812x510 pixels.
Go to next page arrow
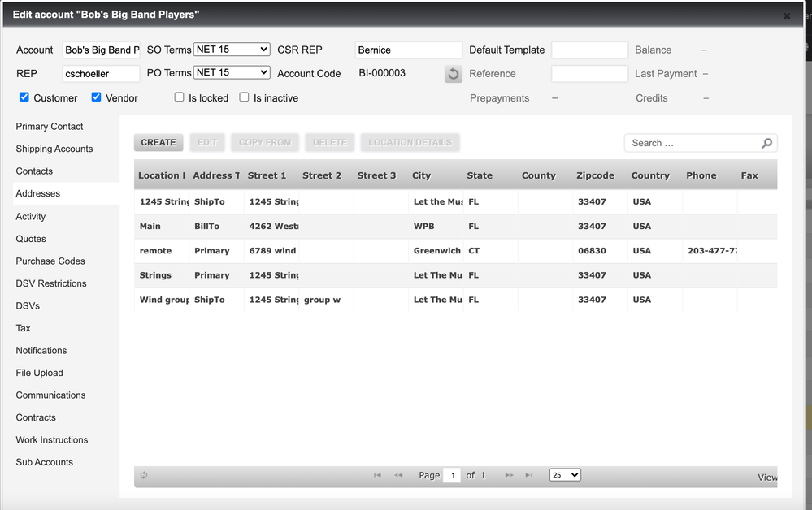[509, 475]
